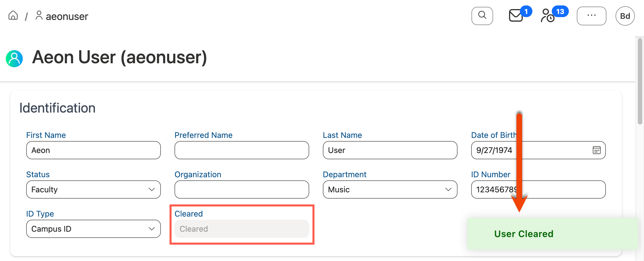Click the person icon beside aeonuser breadcrumb
The image size is (644, 261).
pyautogui.click(x=39, y=16)
